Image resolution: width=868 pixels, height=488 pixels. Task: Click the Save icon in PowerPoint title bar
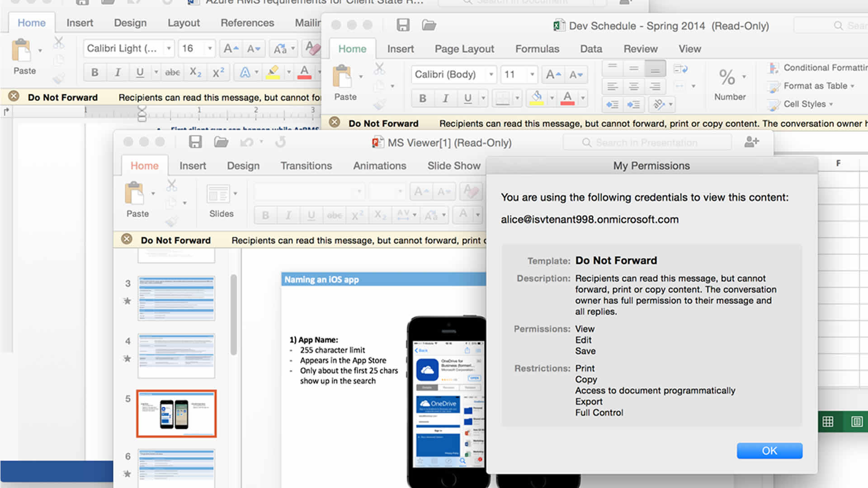coord(195,142)
